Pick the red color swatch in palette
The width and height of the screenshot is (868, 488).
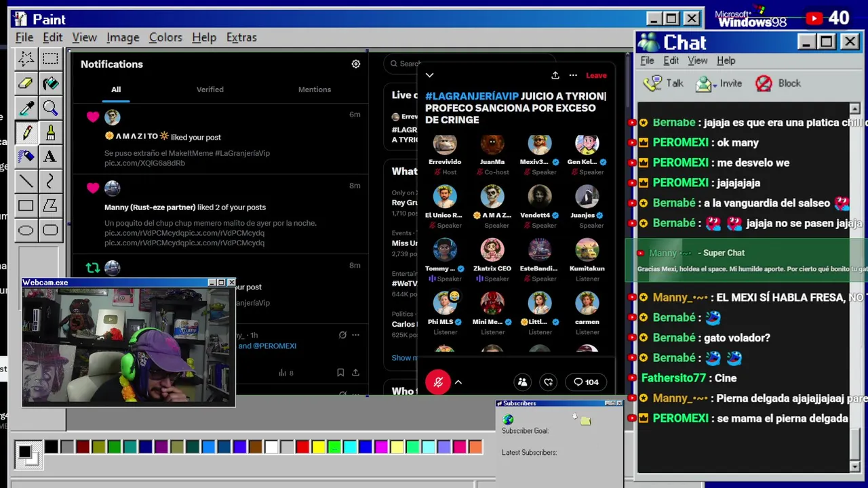pyautogui.click(x=302, y=447)
